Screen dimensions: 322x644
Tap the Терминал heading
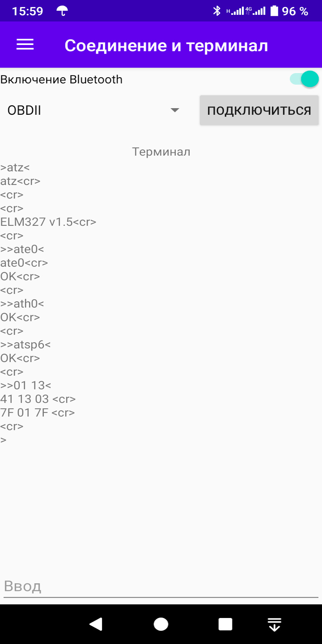(x=161, y=152)
